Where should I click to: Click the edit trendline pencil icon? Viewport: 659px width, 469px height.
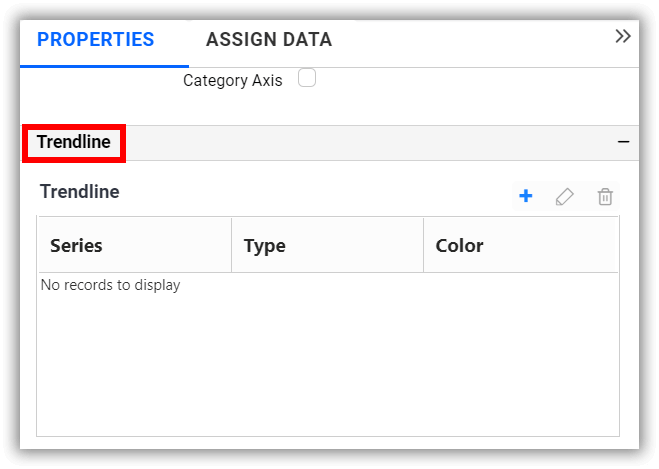565,197
